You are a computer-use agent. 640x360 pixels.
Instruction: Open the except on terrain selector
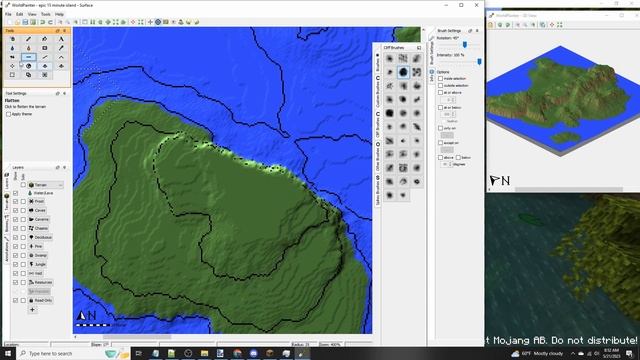[447, 150]
